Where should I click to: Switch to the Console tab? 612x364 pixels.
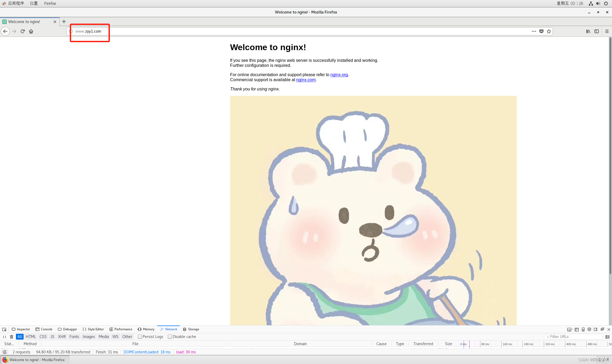[44, 329]
